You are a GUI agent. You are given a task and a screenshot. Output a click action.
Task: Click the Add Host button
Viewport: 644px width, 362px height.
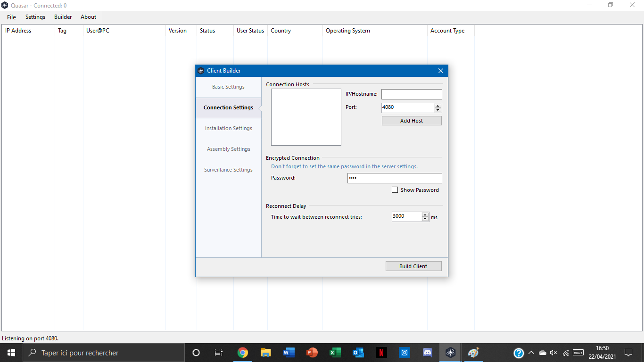(x=412, y=121)
